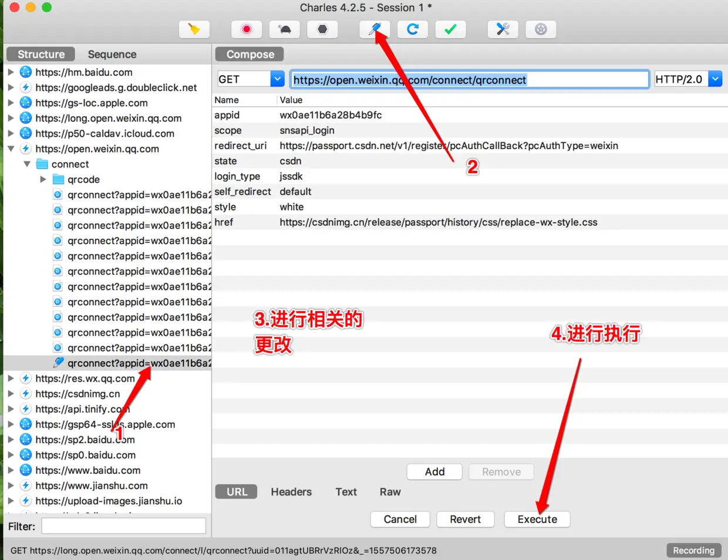Toggle throttling with the turtle icon
728x560 pixels.
[x=285, y=29]
